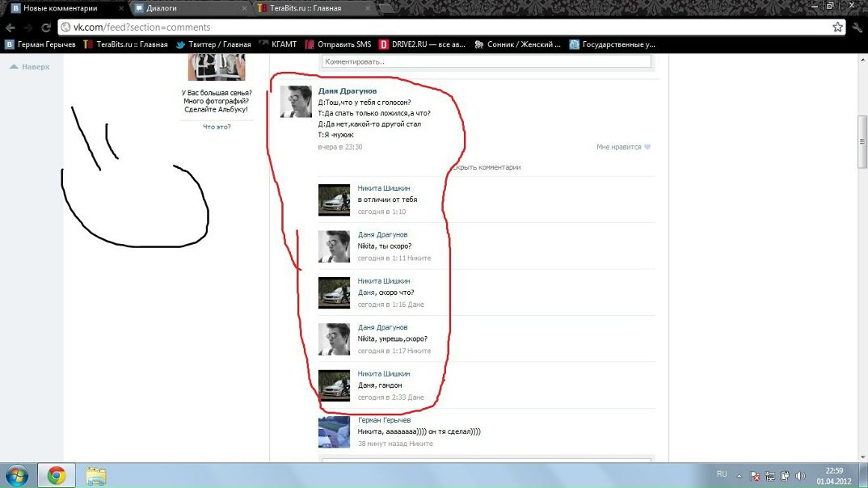Bookmark this page with the star icon
The image size is (868, 488).
coord(838,27)
